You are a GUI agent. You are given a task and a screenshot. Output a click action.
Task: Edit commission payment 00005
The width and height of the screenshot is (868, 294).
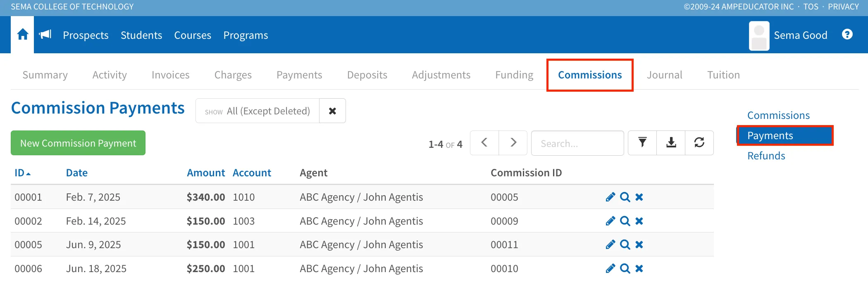point(610,244)
